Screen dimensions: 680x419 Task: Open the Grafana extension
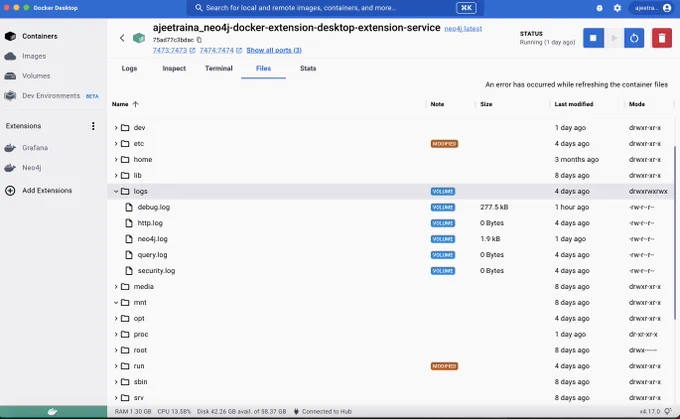(35, 147)
